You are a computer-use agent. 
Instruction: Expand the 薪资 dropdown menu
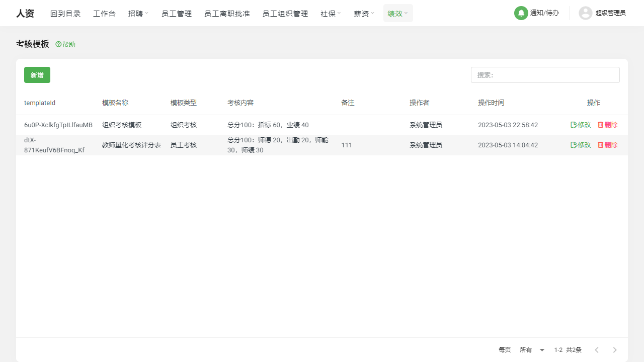pyautogui.click(x=363, y=13)
